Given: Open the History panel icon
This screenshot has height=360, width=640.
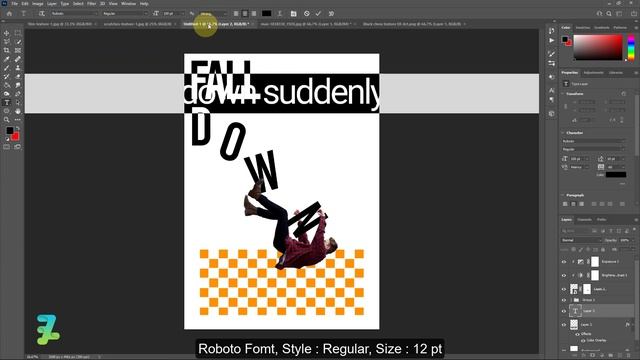Looking at the screenshot, I should (x=552, y=31).
